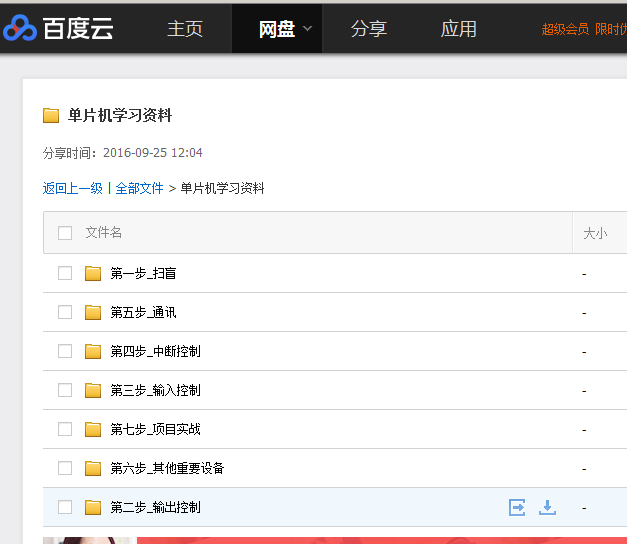
Task: Open folder 第五步_通讯
Action: coord(143,312)
